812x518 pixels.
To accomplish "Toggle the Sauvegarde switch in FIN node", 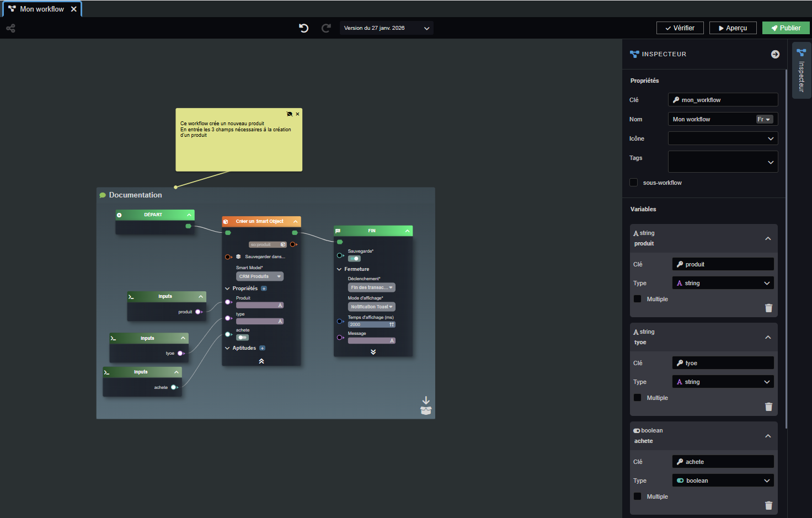I will [x=354, y=259].
